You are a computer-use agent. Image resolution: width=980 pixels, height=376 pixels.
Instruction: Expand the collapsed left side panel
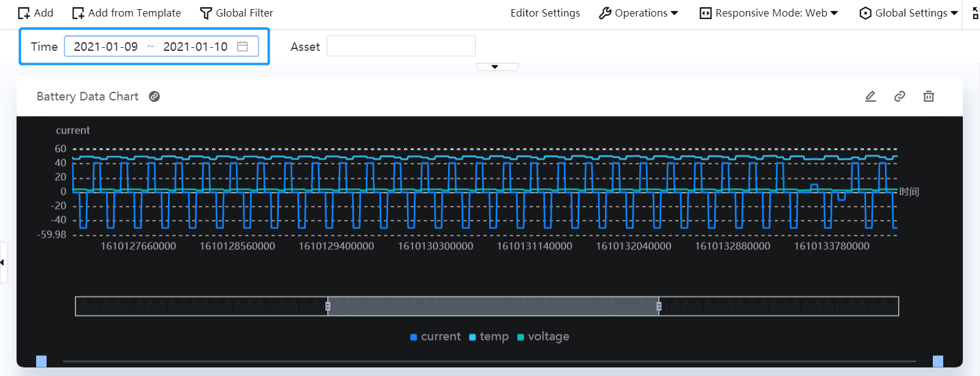pyautogui.click(x=3, y=262)
